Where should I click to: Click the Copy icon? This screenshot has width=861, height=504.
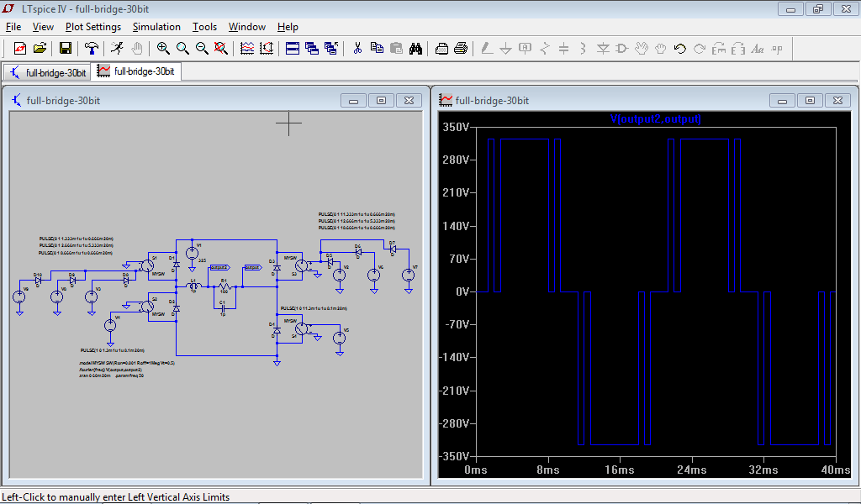[377, 48]
